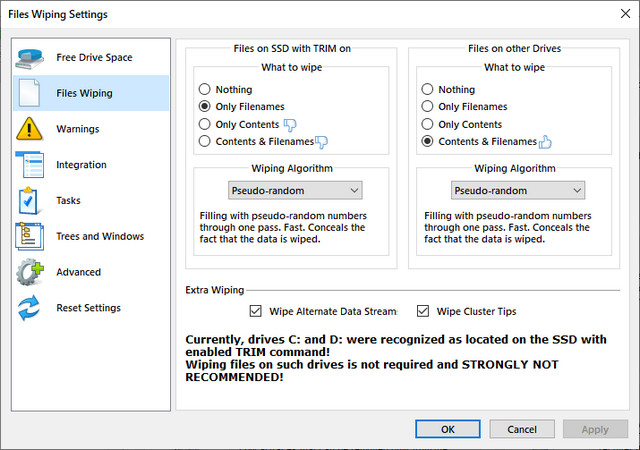Image resolution: width=640 pixels, height=450 pixels.
Task: Select Nothing for SSD with TRIM
Action: tap(205, 89)
